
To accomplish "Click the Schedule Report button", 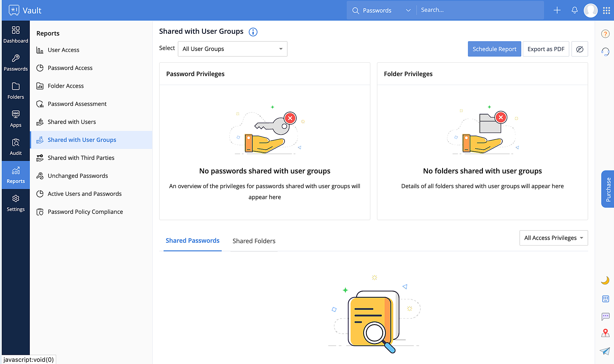I will [494, 49].
